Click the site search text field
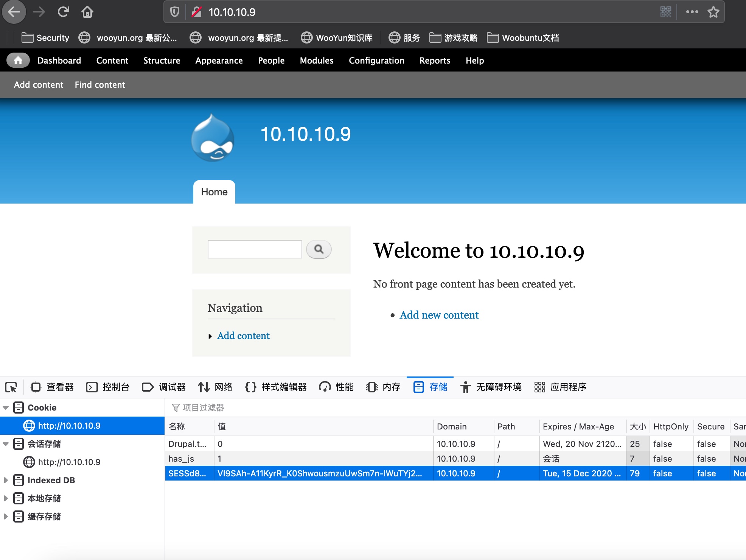Viewport: 746px width, 560px height. click(255, 249)
